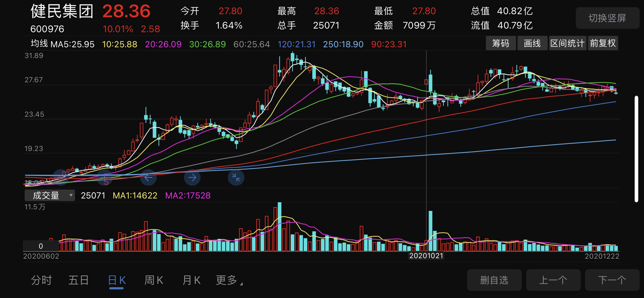Screen dimensions: 644x298
Task: Open the 筹码 chip distribution view
Action: click(501, 43)
